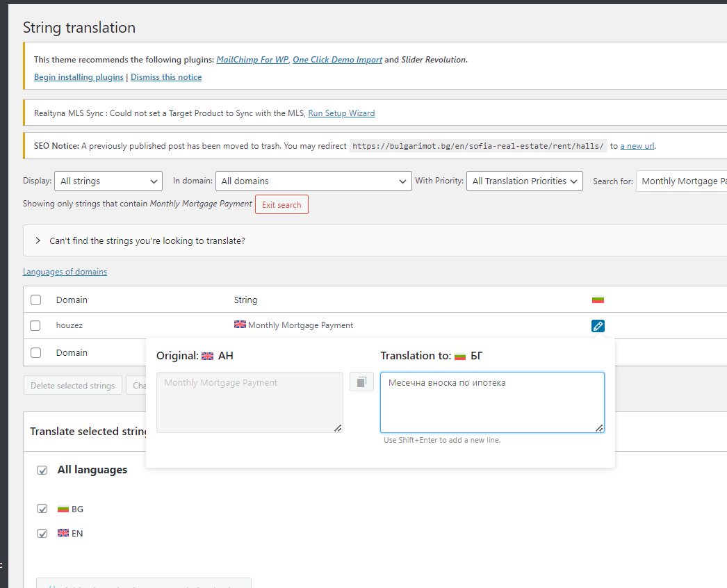This screenshot has width=727, height=588.
Task: Open the All Translation Priorities dropdown
Action: click(x=525, y=181)
